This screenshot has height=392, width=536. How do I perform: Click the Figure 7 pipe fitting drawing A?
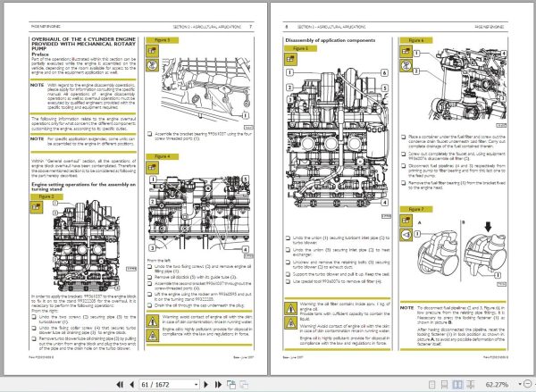439,253
